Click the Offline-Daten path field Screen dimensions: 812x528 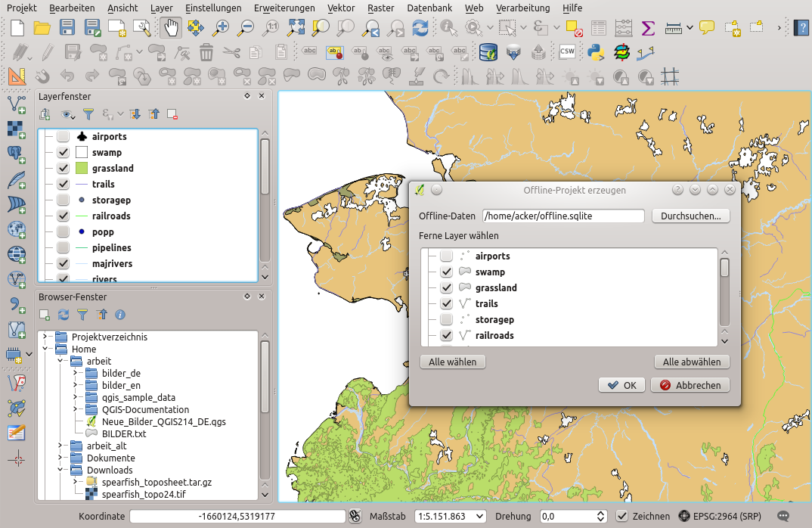click(563, 216)
